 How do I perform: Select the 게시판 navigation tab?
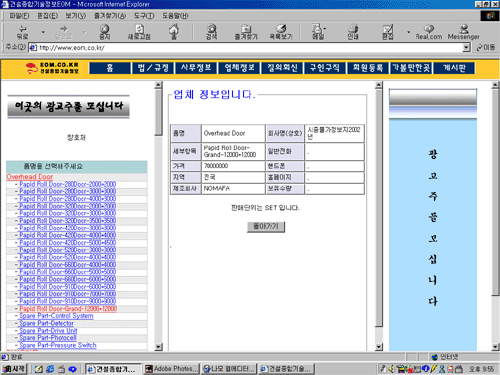454,68
